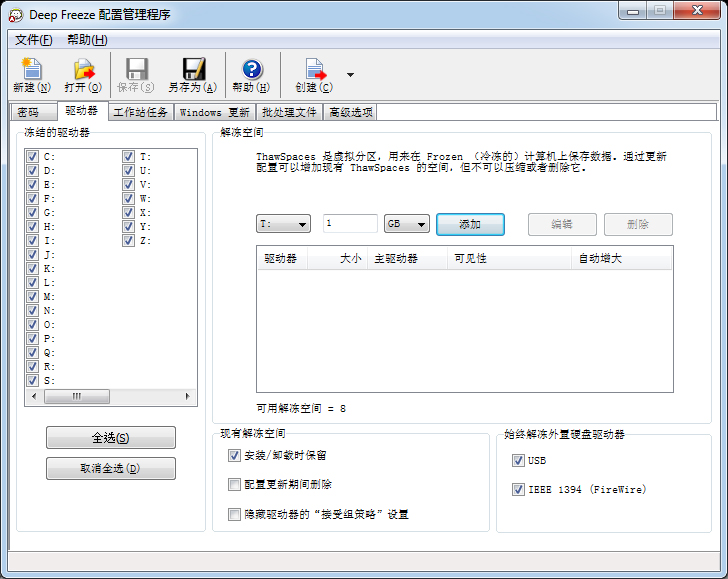
Task: Click the 取消全选(D) button
Action: pyautogui.click(x=111, y=468)
